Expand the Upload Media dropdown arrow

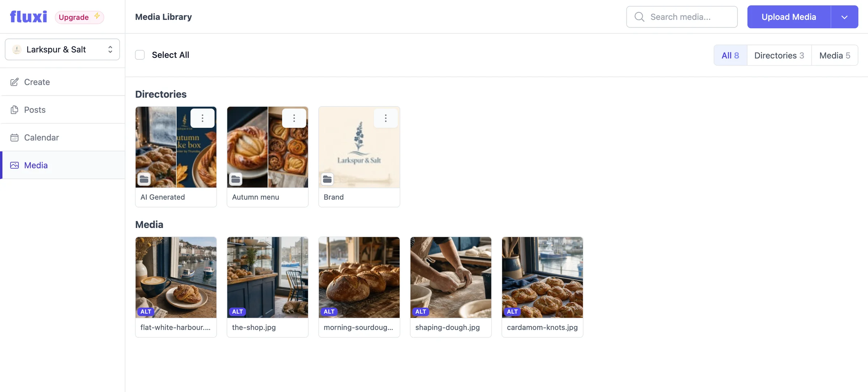pos(844,17)
